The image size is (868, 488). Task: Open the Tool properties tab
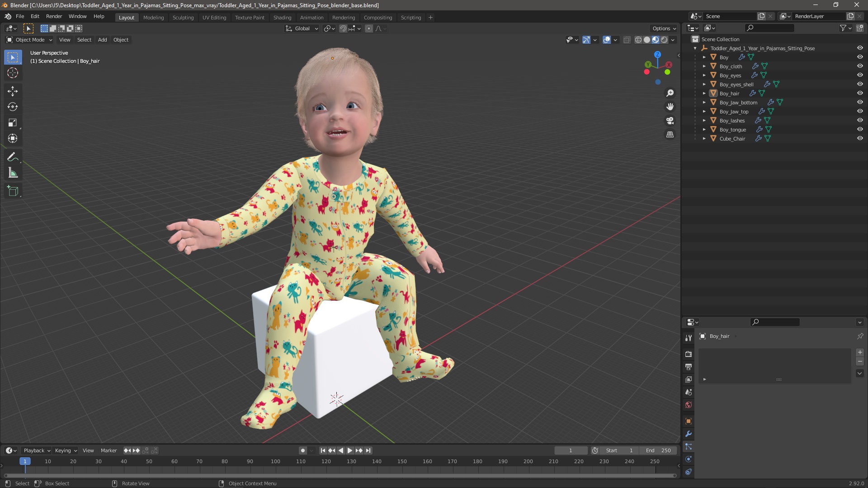click(x=688, y=338)
